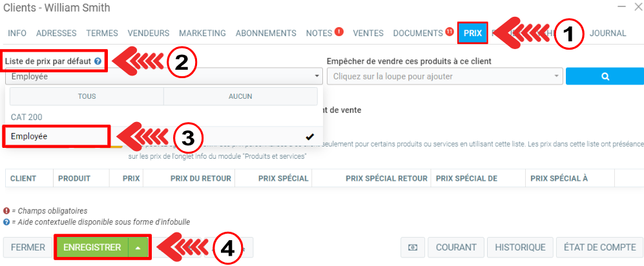Click the blue magnifying glass search button

coord(605,76)
